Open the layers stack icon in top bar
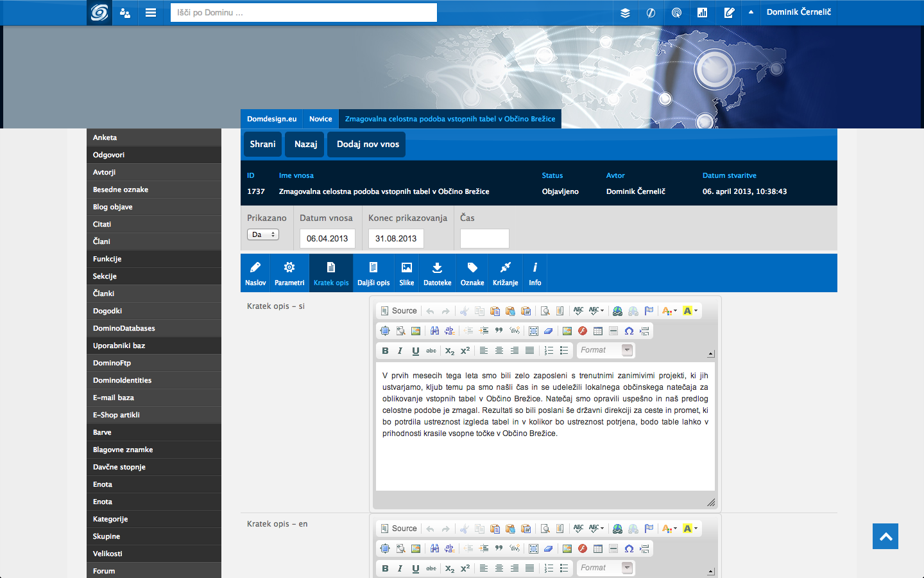924x578 pixels. [x=625, y=13]
